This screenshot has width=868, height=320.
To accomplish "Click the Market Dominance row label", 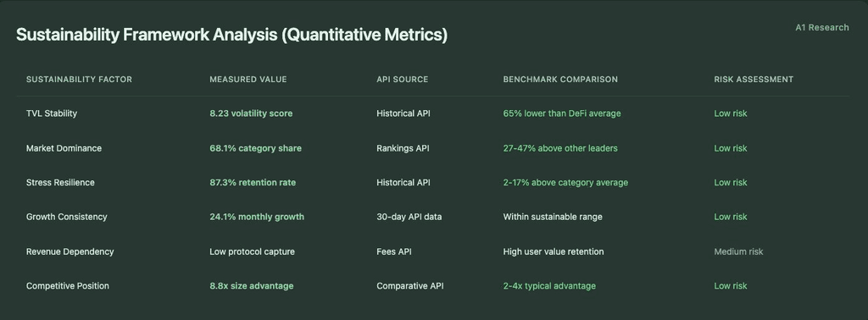I will click(64, 148).
